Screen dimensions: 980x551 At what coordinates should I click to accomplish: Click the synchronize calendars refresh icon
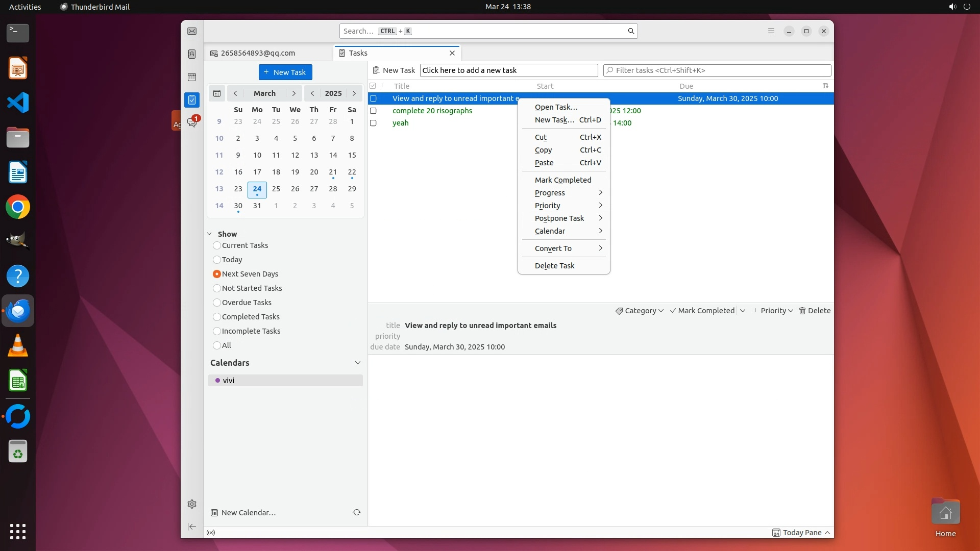coord(357,512)
